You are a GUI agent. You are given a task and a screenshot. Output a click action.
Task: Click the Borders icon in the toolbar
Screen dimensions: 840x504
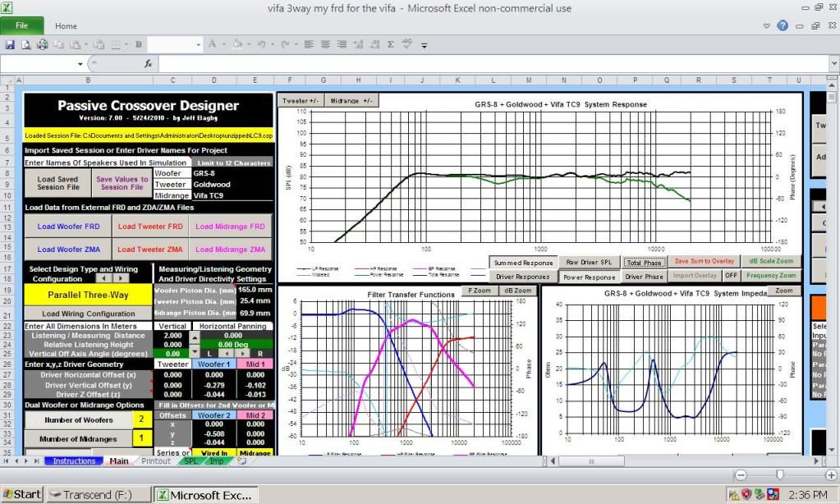(x=116, y=44)
